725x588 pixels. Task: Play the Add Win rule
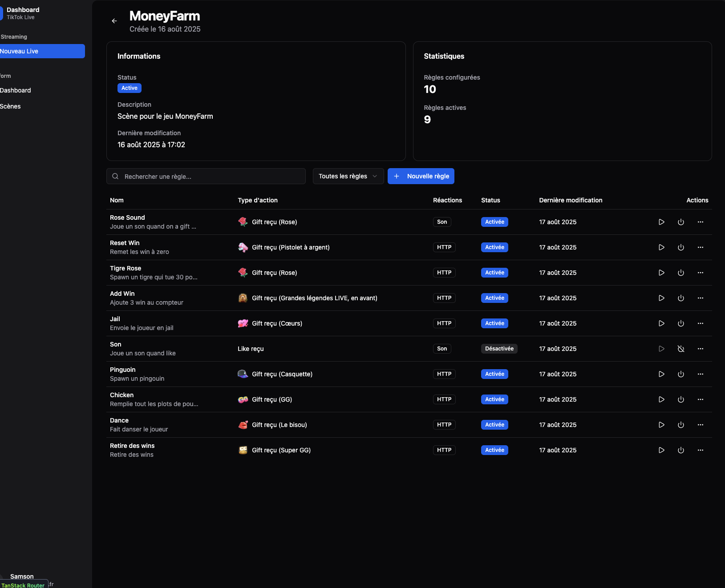(x=661, y=298)
